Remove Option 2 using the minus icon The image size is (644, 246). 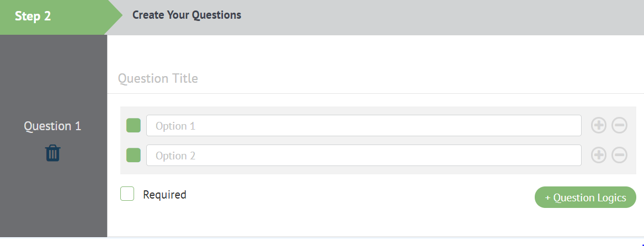pos(620,156)
